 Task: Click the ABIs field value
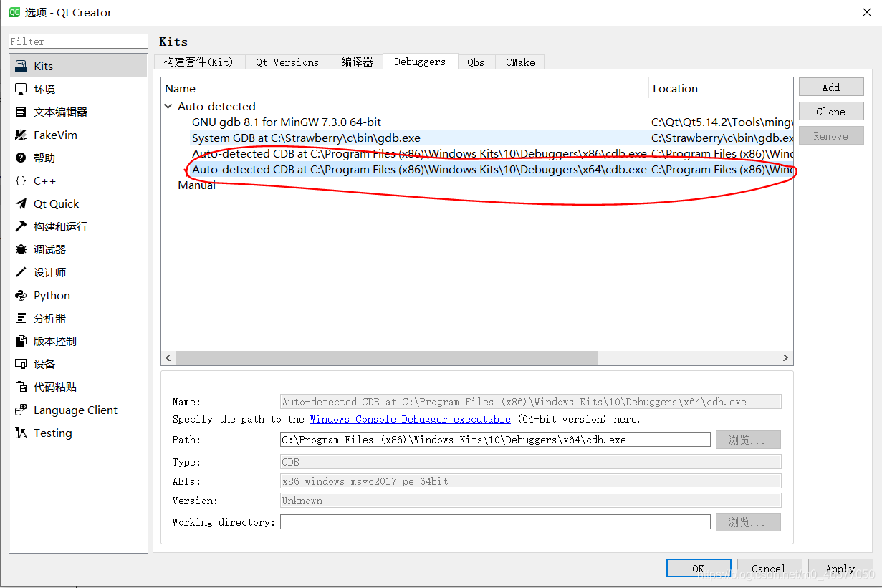[531, 481]
